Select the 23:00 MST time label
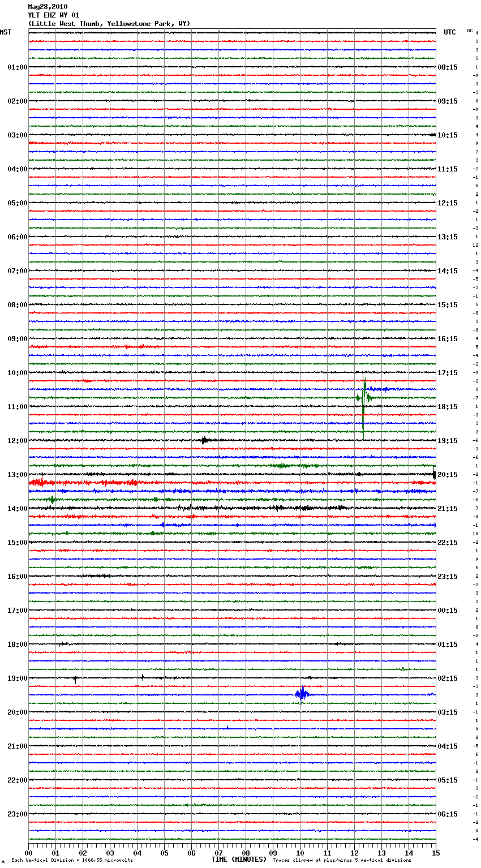Screen dimensions: 481x868 coord(17,814)
